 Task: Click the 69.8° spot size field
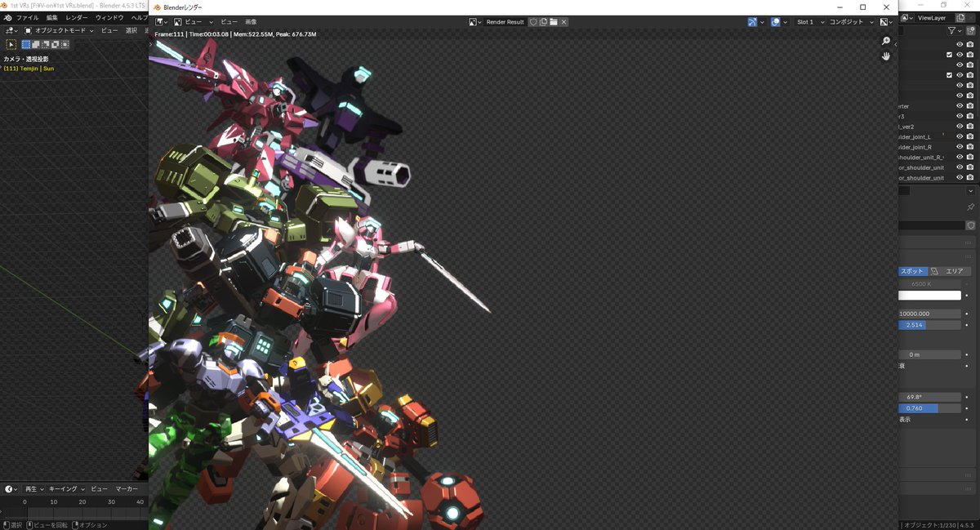(929, 397)
